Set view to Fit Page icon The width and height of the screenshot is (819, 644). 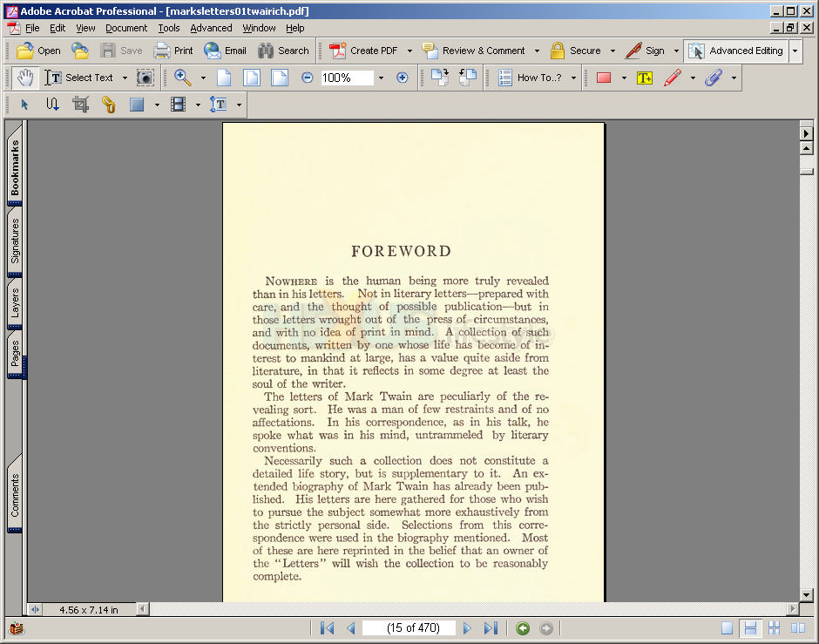(x=252, y=78)
